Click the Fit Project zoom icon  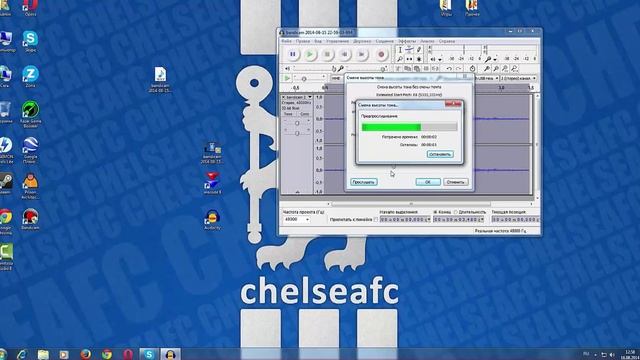click(x=515, y=69)
